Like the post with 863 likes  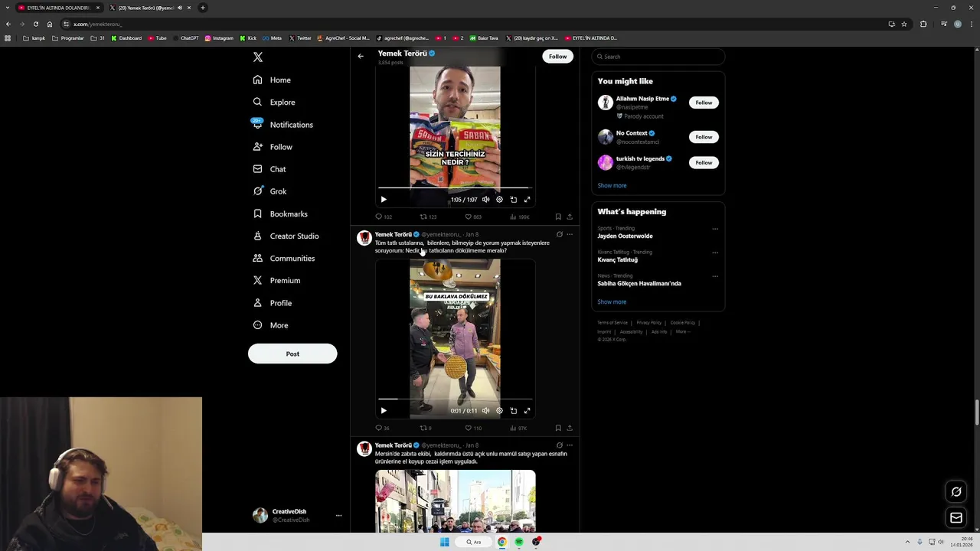click(468, 217)
